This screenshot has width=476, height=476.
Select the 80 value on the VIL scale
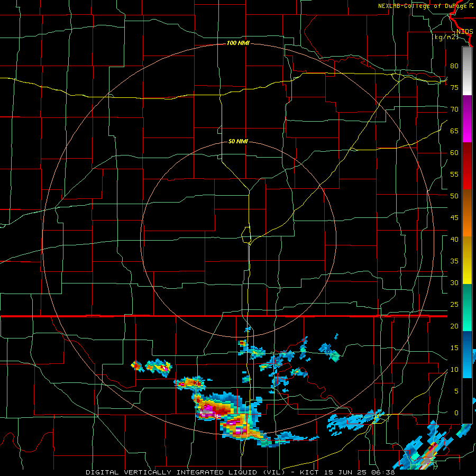click(454, 66)
